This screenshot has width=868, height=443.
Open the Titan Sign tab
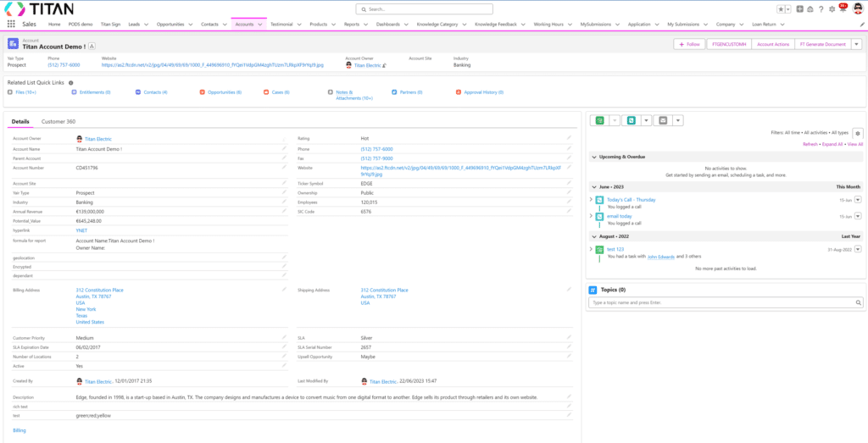pos(110,25)
